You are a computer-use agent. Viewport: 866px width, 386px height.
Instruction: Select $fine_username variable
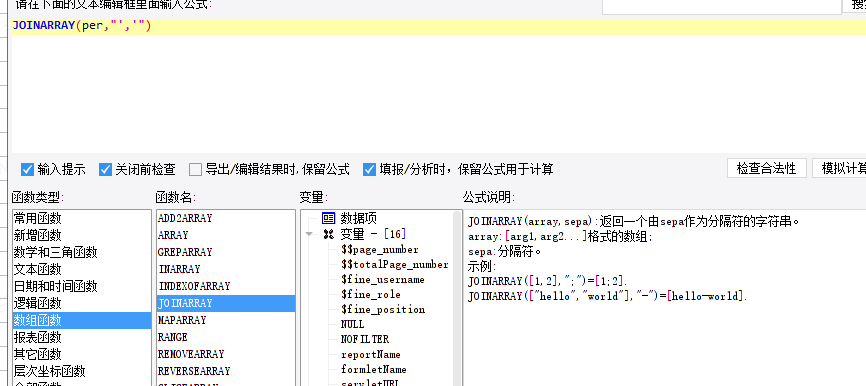tap(383, 279)
